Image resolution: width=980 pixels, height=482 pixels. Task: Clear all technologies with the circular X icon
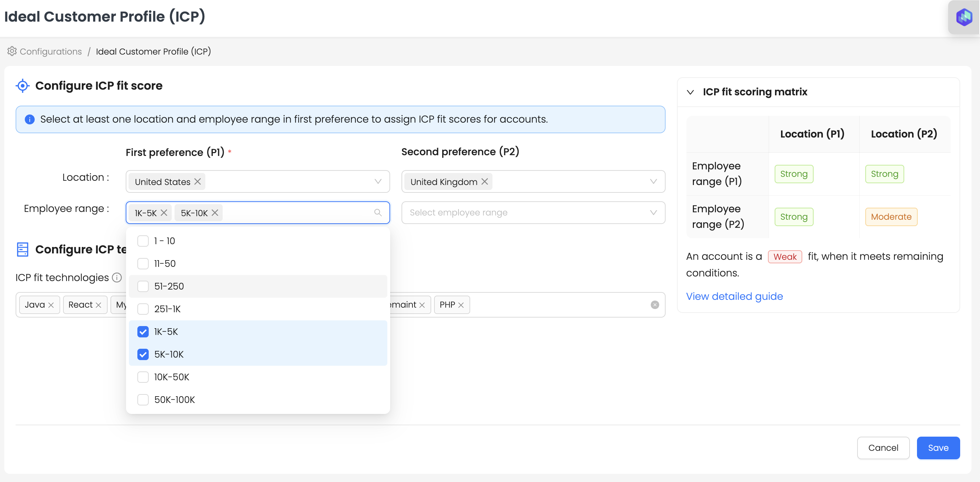pos(654,304)
